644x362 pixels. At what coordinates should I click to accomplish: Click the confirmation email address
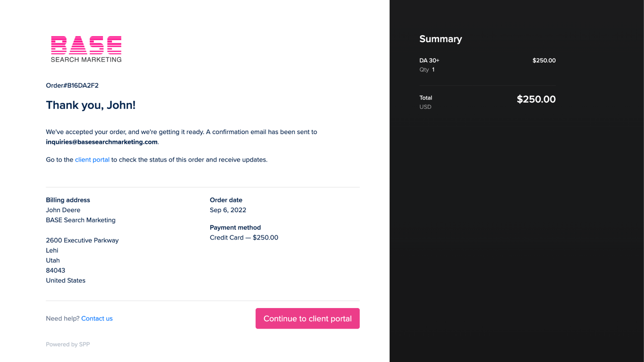[x=102, y=142]
